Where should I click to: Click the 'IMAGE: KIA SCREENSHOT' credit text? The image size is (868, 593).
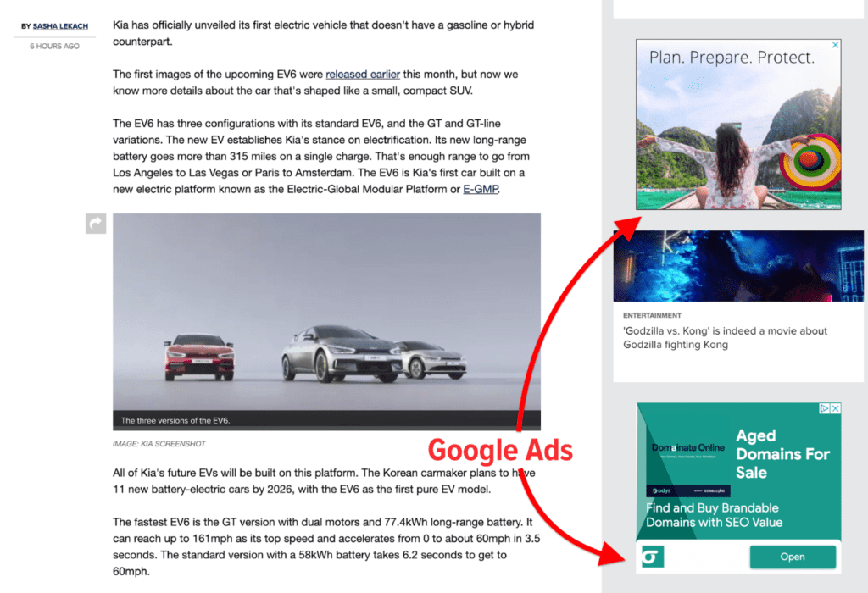(x=159, y=444)
